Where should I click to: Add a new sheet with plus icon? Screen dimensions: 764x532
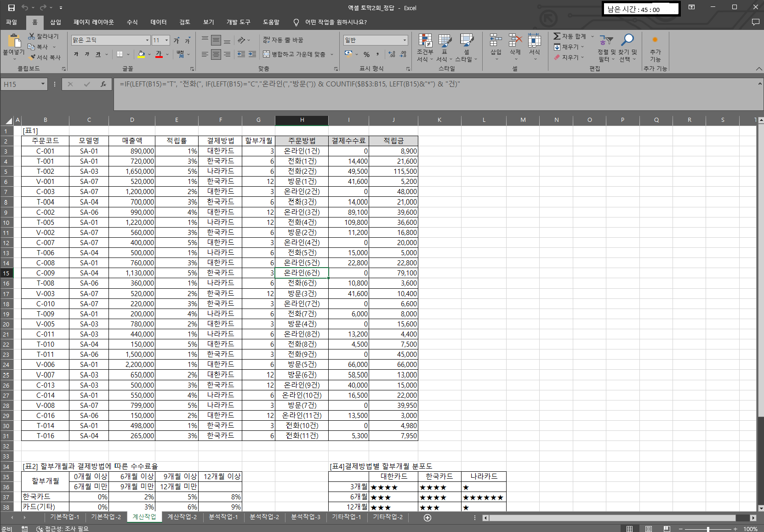(428, 518)
